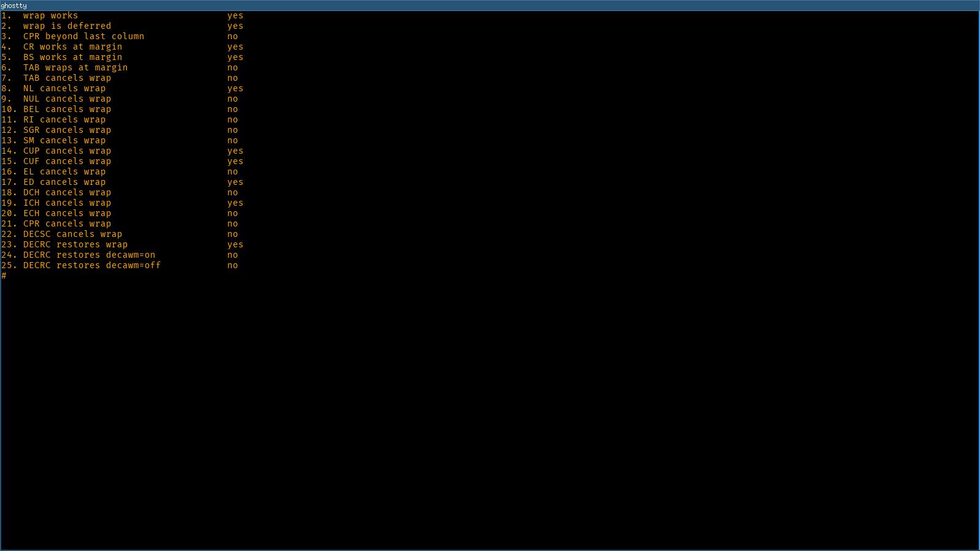Click 'CPR beyond last column' text
Screen dimensions: 980x551
coord(84,37)
